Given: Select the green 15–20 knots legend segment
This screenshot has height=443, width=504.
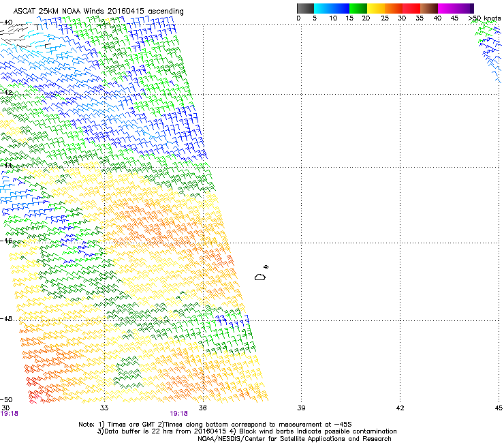Looking at the screenshot, I should coord(358,8).
